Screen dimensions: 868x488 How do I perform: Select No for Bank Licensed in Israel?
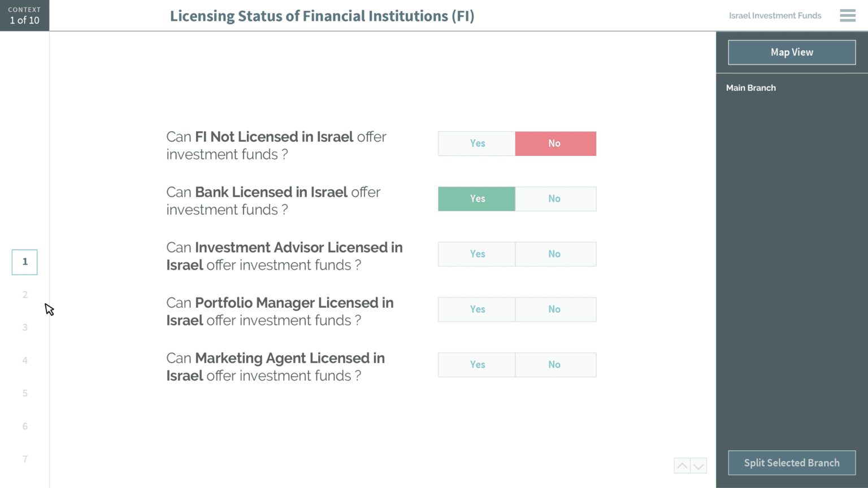tap(555, 199)
